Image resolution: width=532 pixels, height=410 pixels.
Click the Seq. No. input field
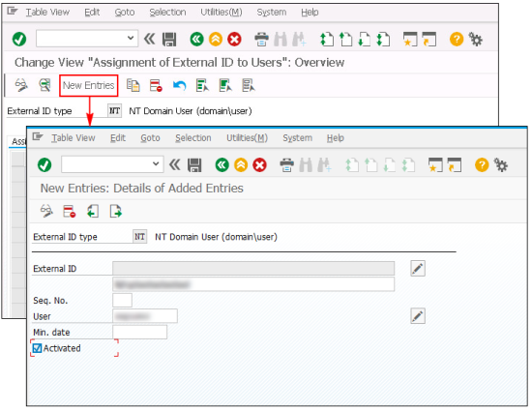[122, 301]
